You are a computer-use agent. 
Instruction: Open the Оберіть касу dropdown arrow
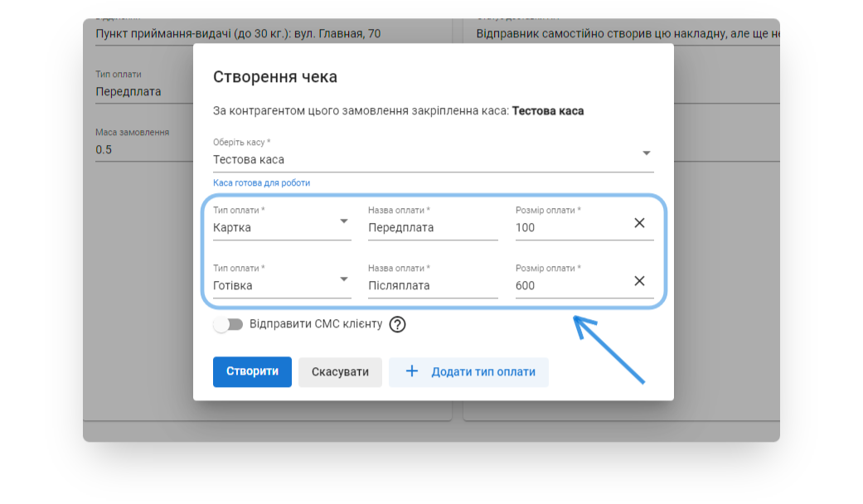(x=646, y=153)
